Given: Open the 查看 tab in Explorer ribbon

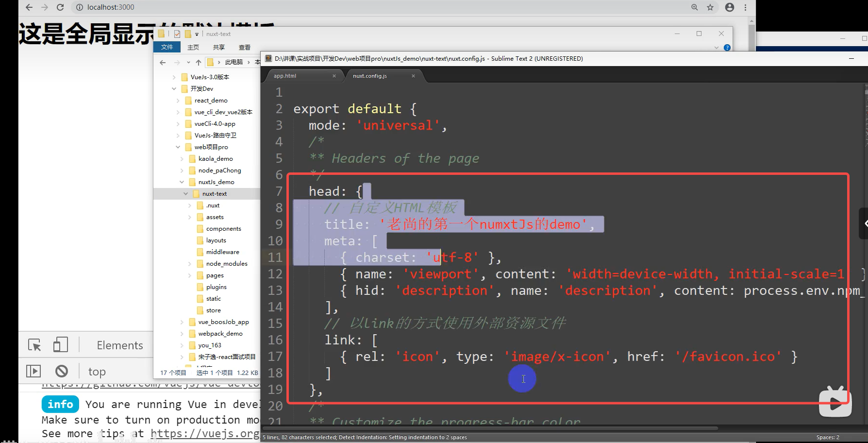Looking at the screenshot, I should point(244,47).
